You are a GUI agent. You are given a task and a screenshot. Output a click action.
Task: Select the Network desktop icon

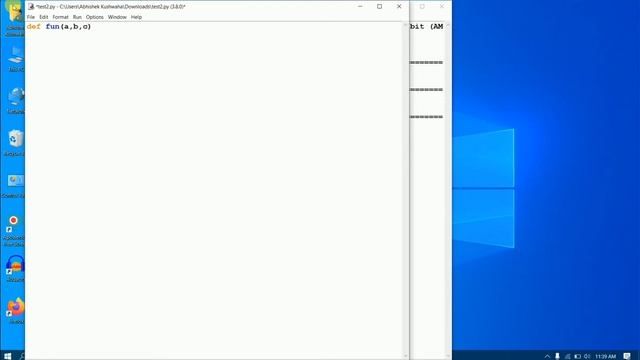click(16, 101)
